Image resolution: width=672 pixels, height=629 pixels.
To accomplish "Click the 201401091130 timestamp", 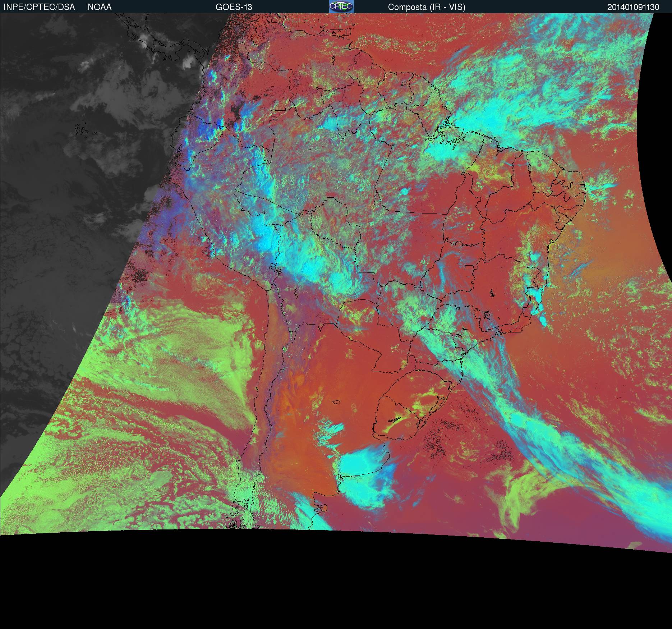I will pos(633,7).
